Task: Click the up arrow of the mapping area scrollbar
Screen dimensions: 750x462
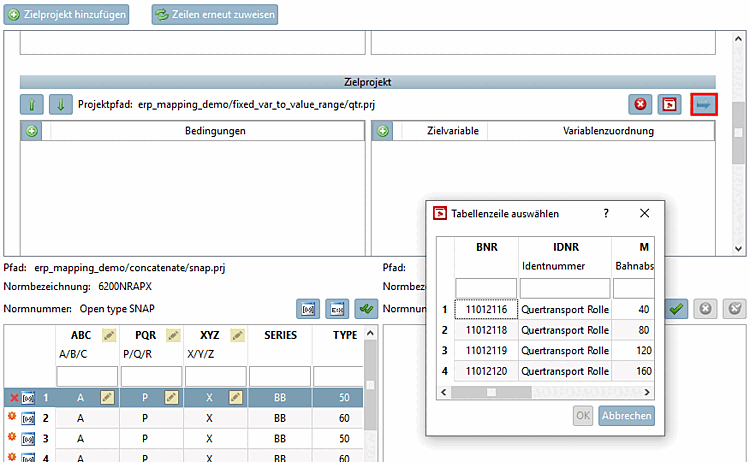Action: (x=739, y=39)
